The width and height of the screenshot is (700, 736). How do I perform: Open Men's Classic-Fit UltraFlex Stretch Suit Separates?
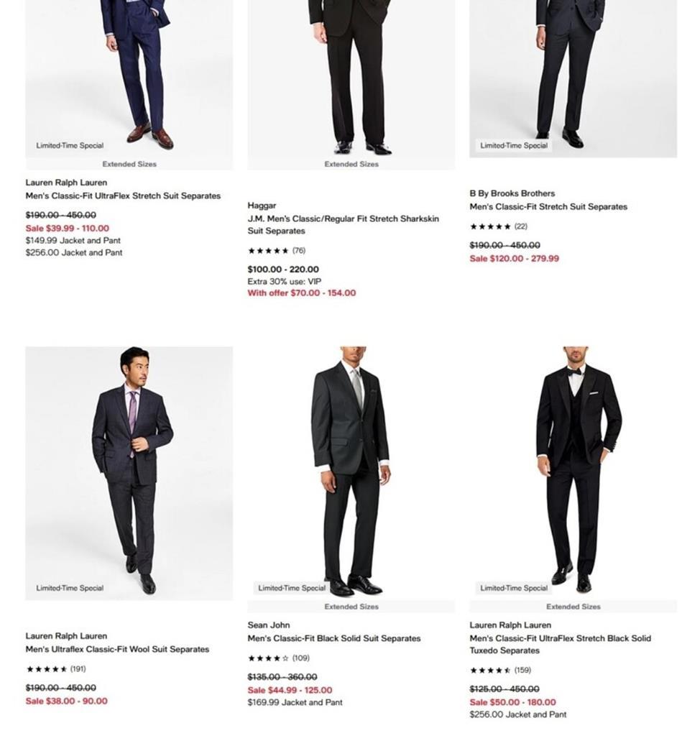tap(123, 195)
